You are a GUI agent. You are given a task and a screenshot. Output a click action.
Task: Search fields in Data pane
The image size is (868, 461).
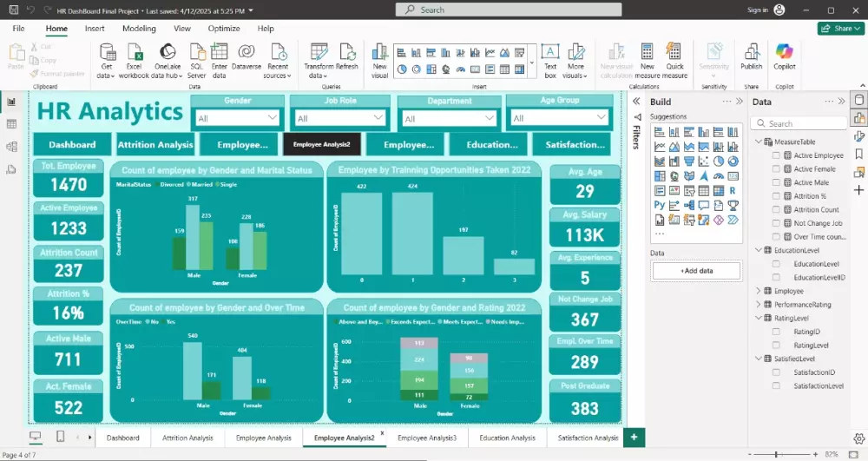tap(799, 123)
